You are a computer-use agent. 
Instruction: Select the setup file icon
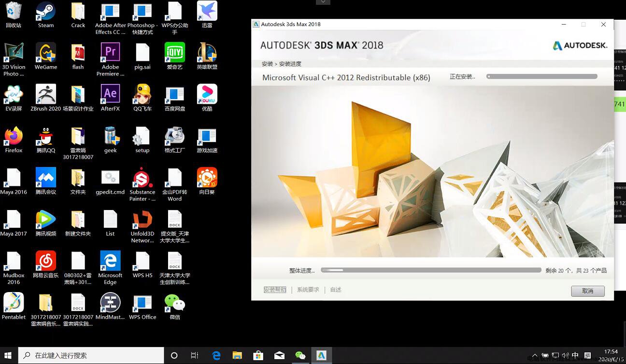[142, 140]
